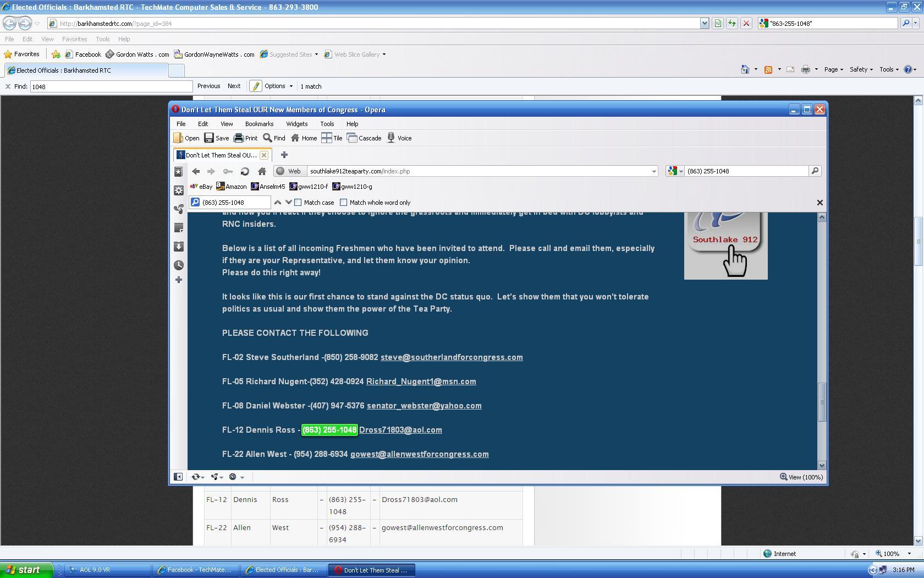This screenshot has height=578, width=924.
Task: Click the Windows Start button
Action: 27,570
